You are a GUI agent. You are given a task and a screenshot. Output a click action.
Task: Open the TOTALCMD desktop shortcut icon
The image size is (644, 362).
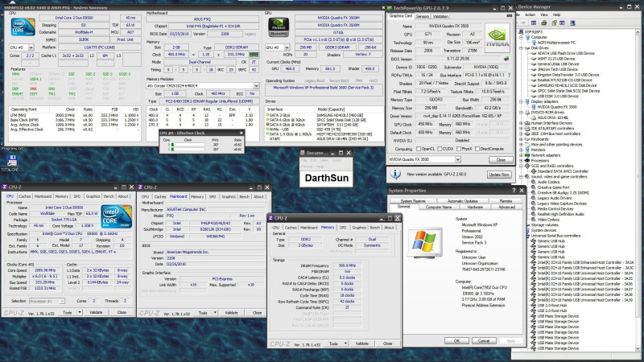[x=11, y=161]
